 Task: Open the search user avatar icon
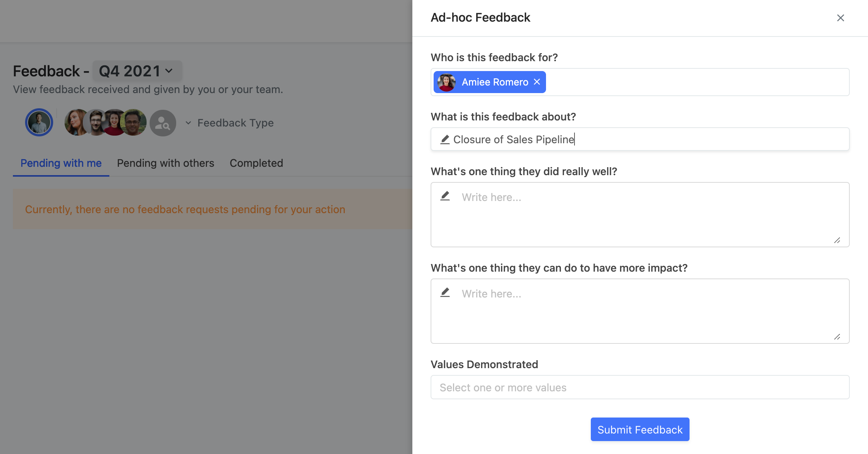[x=163, y=123]
